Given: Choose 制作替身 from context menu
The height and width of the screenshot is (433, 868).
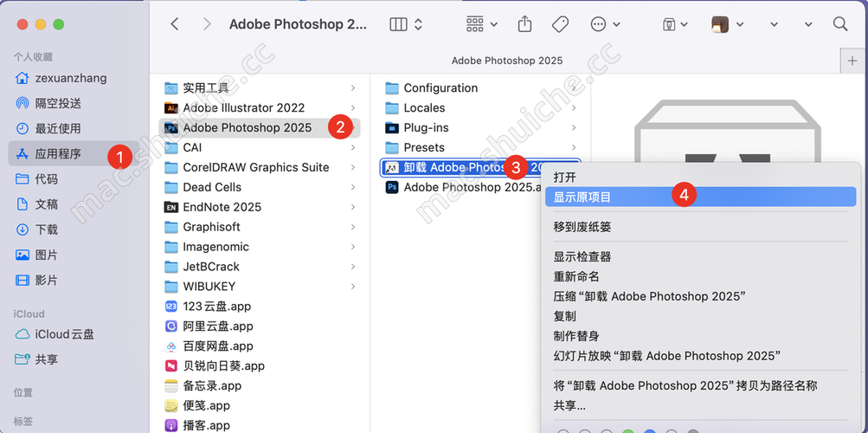Looking at the screenshot, I should [x=700, y=336].
